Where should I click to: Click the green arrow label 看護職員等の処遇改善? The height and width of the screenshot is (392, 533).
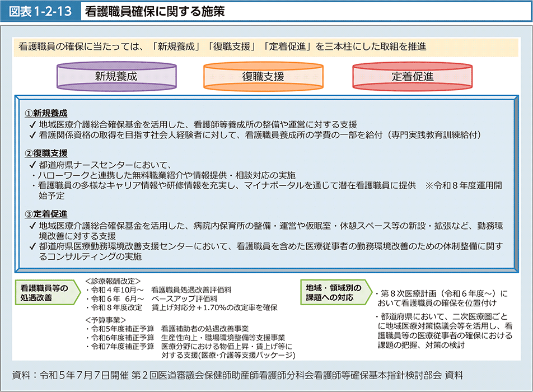coord(48,292)
